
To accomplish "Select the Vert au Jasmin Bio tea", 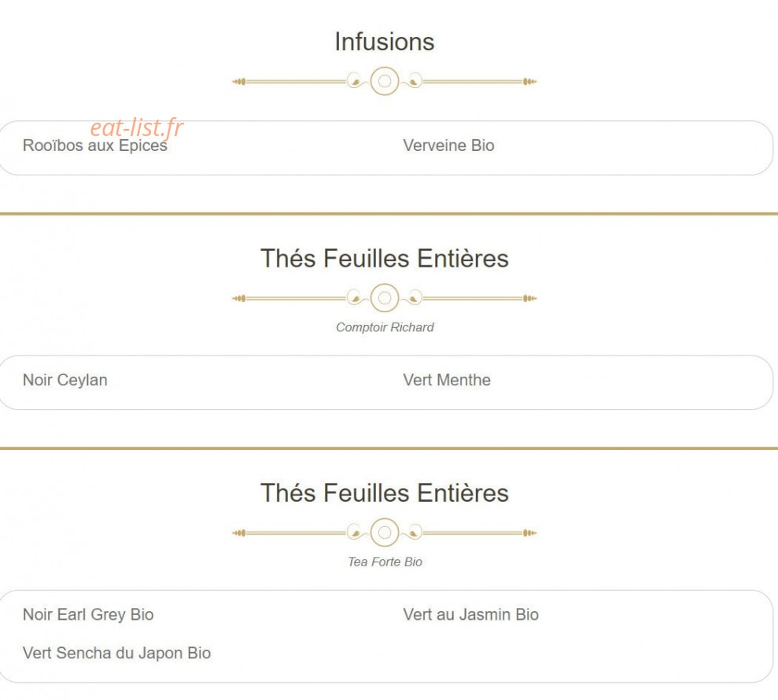I will 471,615.
